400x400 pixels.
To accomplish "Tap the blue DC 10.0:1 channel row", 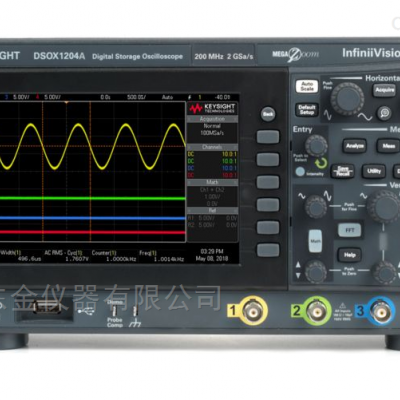I will point(212,168).
